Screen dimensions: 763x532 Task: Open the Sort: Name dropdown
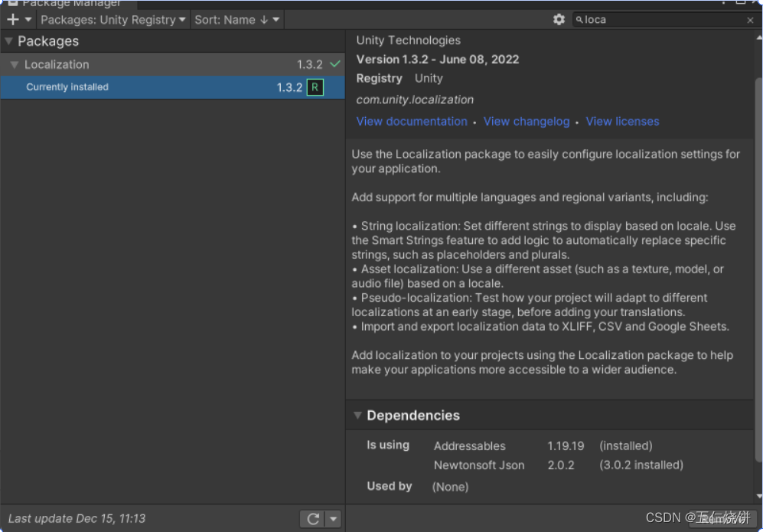point(236,20)
